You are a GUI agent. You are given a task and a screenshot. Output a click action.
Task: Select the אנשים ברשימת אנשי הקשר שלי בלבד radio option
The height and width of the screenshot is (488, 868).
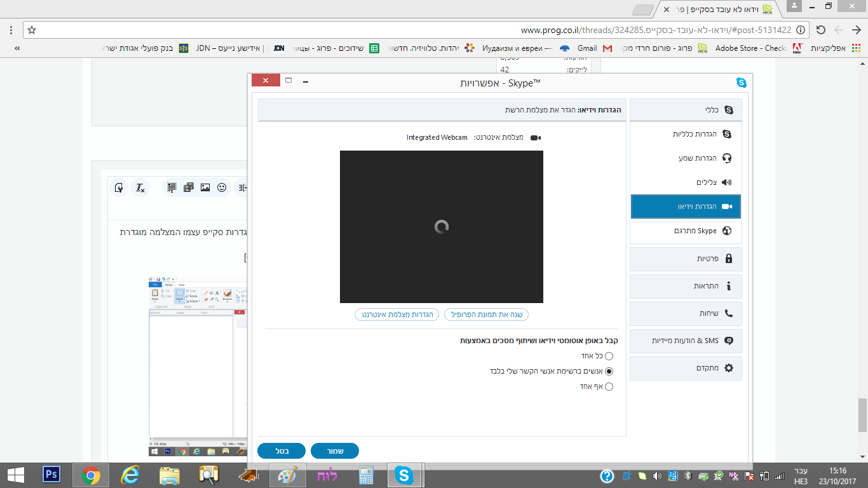click(x=609, y=371)
